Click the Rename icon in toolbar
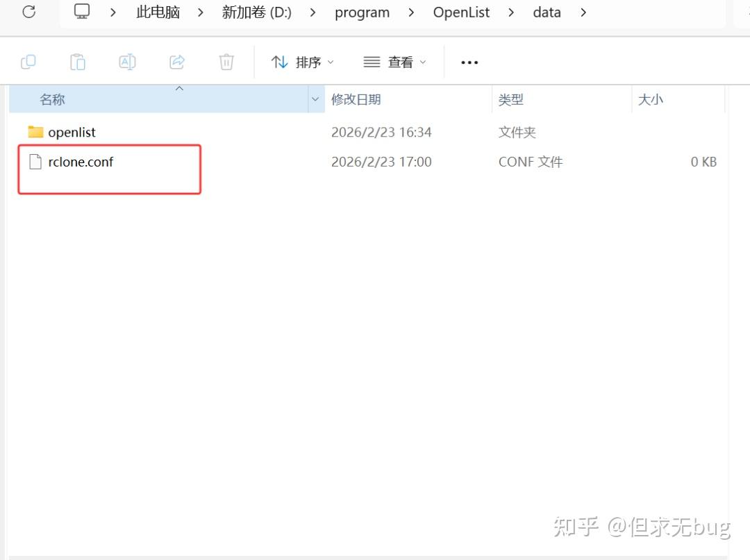 click(127, 62)
